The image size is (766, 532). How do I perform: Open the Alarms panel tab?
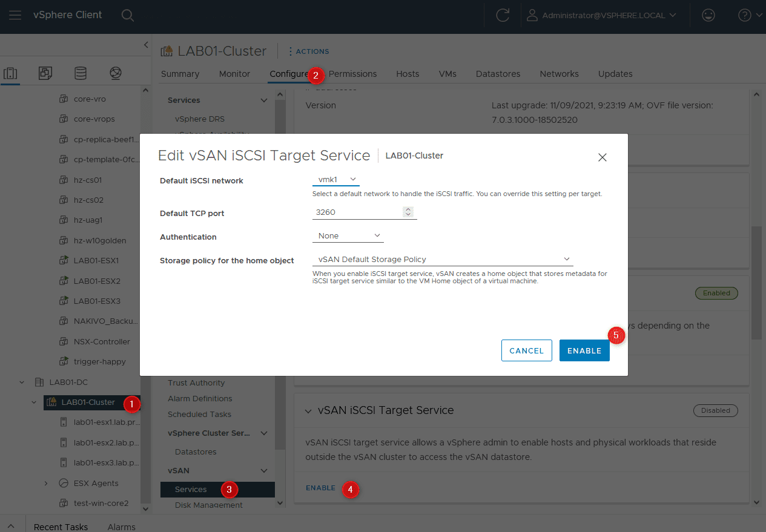coord(121,527)
